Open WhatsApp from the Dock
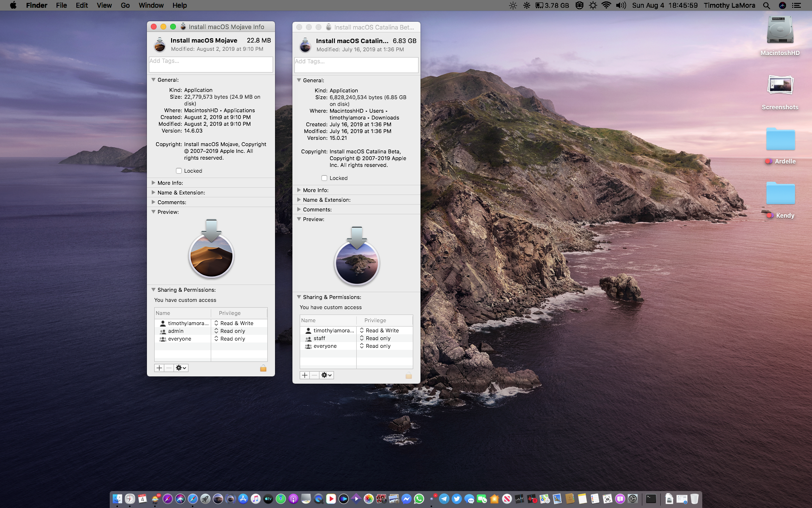 tap(419, 499)
